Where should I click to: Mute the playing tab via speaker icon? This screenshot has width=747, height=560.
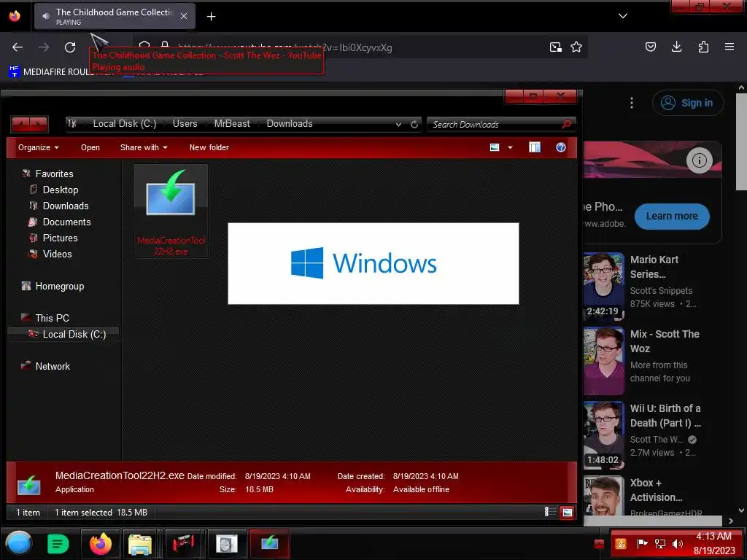pos(46,16)
